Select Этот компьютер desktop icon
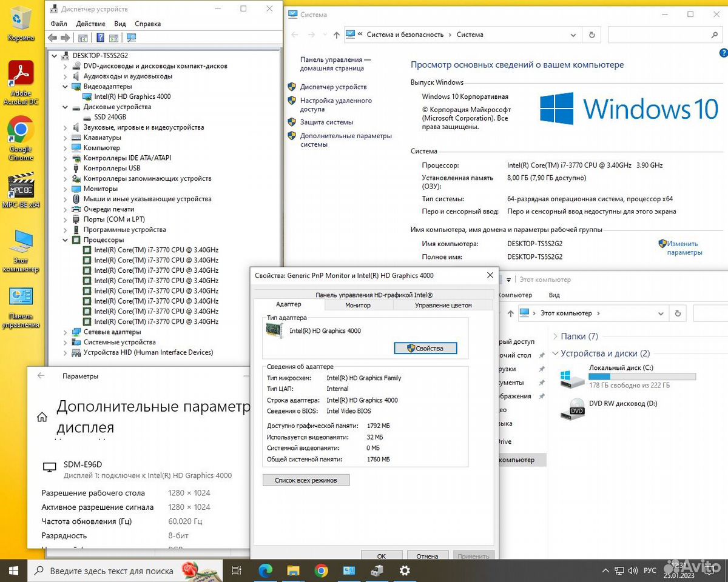The image size is (728, 582). click(21, 250)
